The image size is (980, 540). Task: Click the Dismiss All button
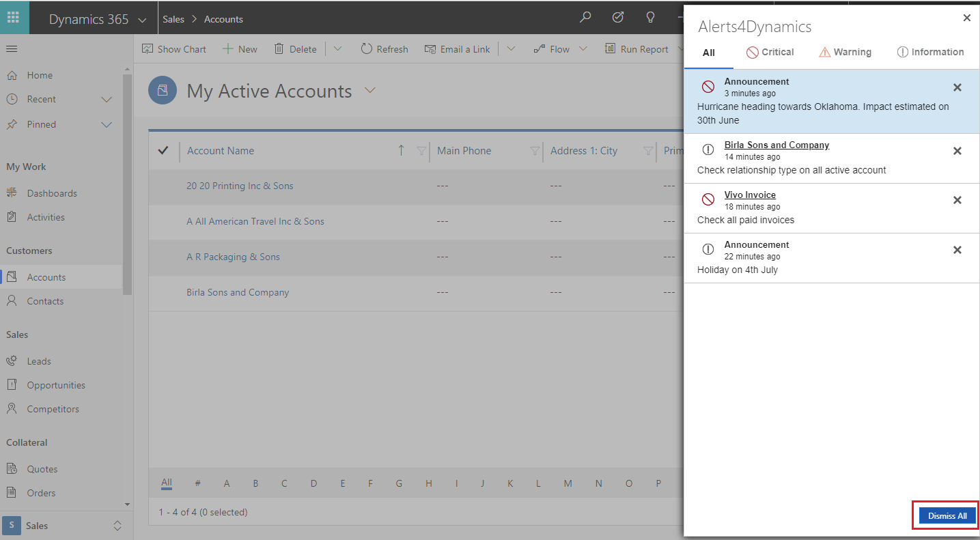coord(947,515)
